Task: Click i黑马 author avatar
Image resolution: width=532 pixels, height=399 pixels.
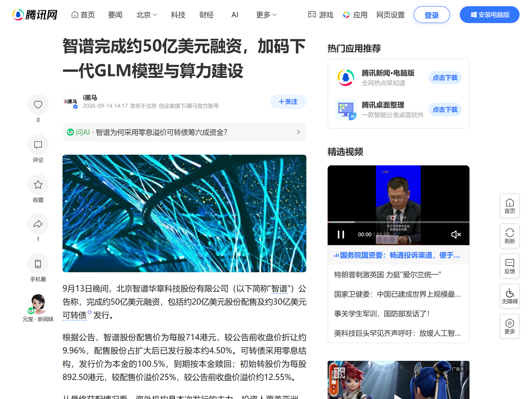Action: (x=70, y=101)
